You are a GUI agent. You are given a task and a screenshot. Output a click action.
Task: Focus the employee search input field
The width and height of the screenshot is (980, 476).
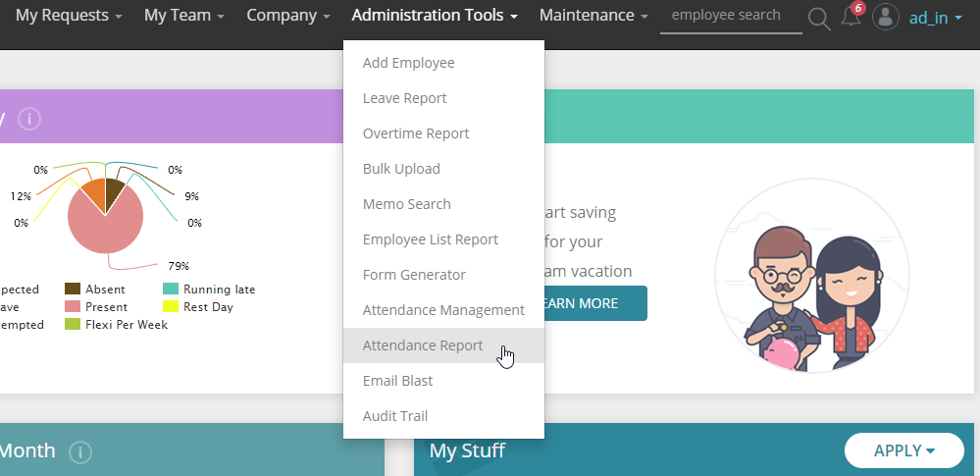click(730, 16)
